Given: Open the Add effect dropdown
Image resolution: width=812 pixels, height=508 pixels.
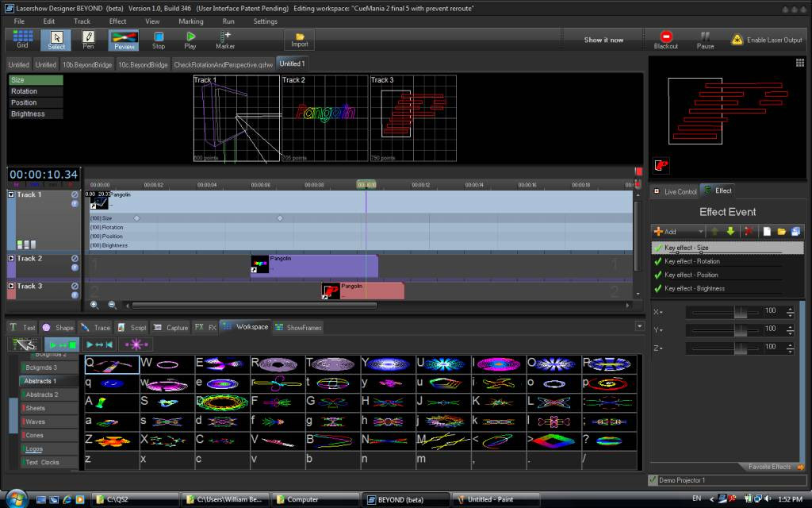Looking at the screenshot, I should coord(678,232).
